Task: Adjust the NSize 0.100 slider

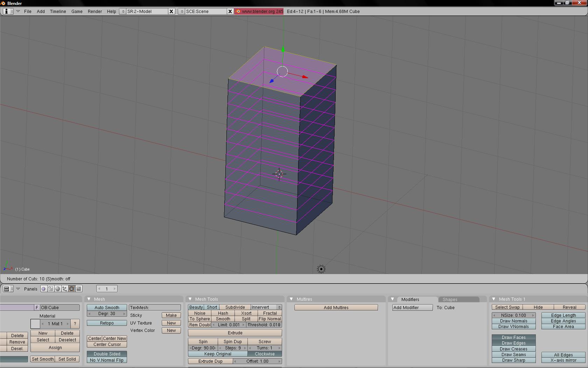Action: 513,315
